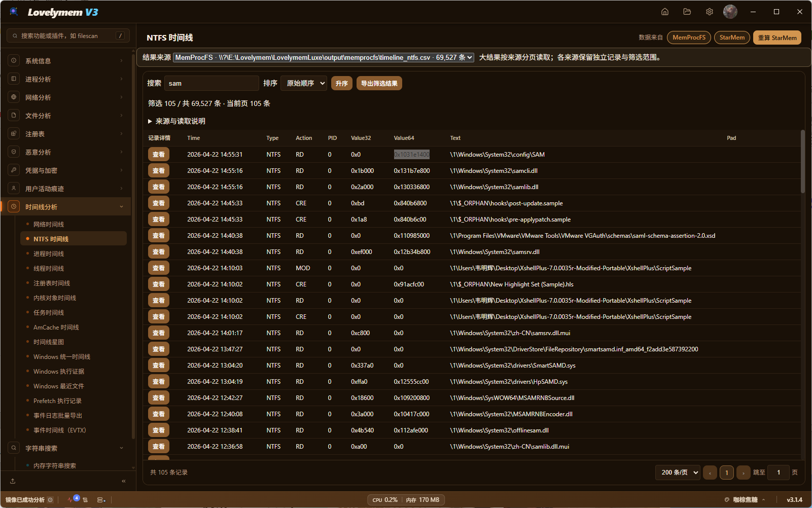Collapse the 时间线分析 section chevron

pyautogui.click(x=122, y=207)
